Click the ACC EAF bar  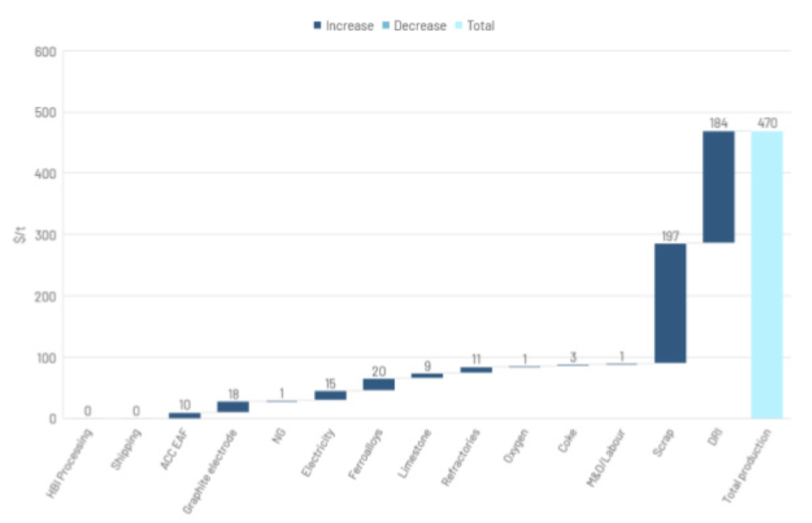coord(185,415)
